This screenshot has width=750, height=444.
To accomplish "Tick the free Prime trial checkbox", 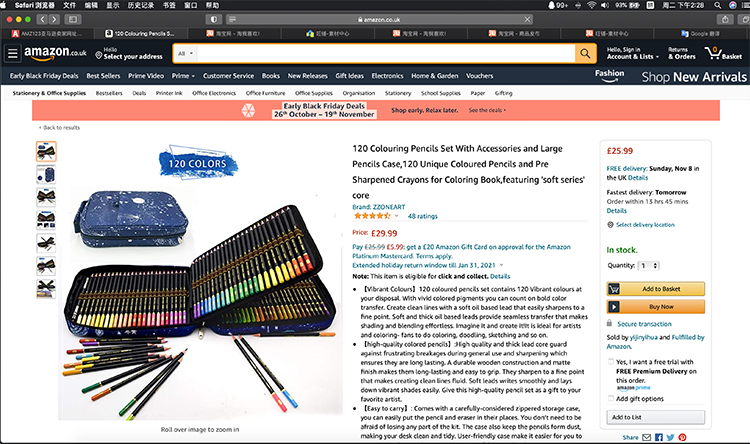I will tap(611, 362).
